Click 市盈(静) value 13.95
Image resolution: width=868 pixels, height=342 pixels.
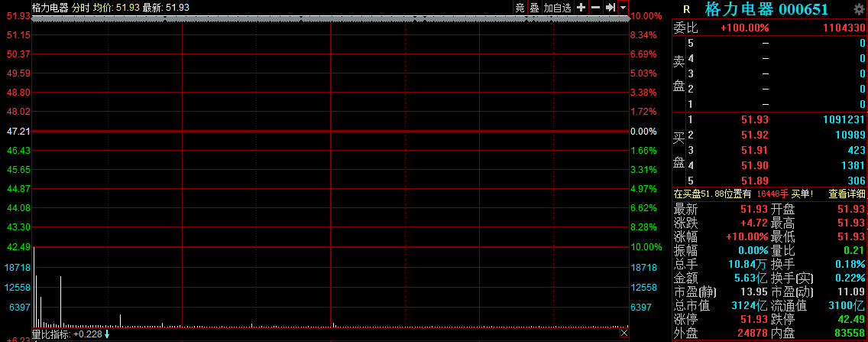click(754, 292)
